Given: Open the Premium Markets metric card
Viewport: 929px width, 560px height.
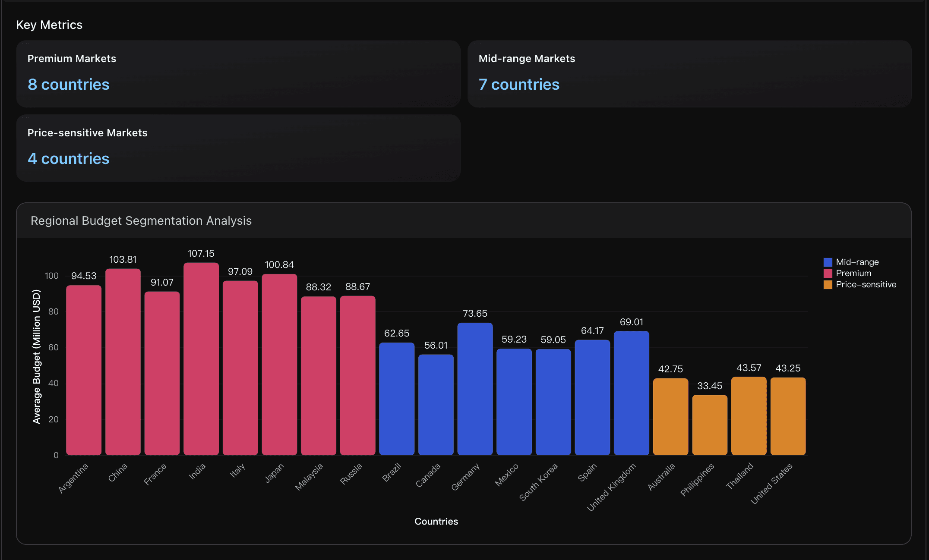Looking at the screenshot, I should 238,74.
